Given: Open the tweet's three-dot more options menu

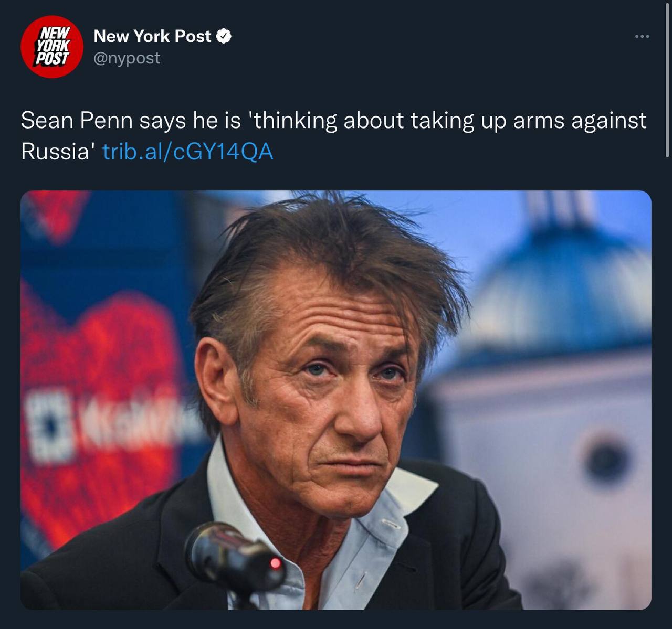Looking at the screenshot, I should pos(642,37).
